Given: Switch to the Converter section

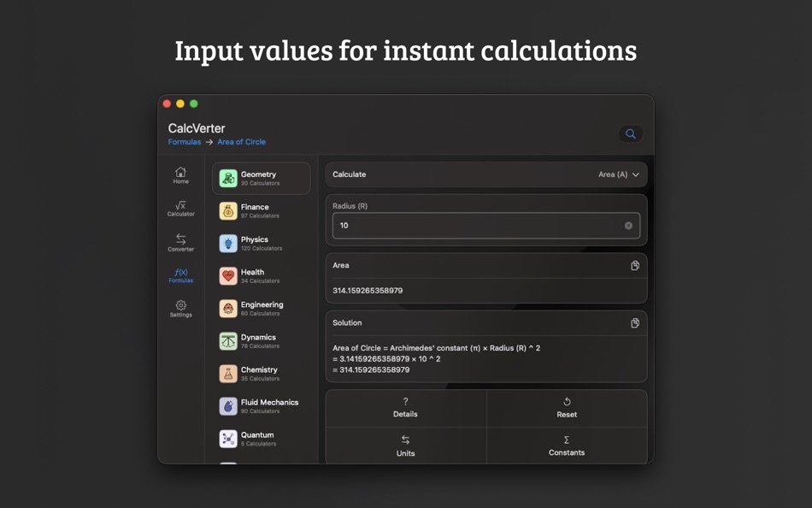Looking at the screenshot, I should (180, 242).
